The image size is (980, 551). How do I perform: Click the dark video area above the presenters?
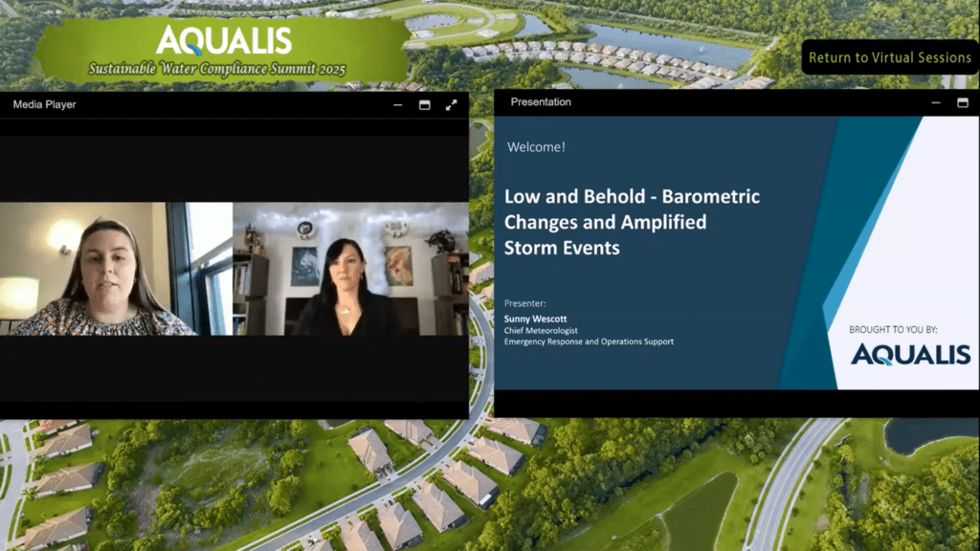point(230,163)
